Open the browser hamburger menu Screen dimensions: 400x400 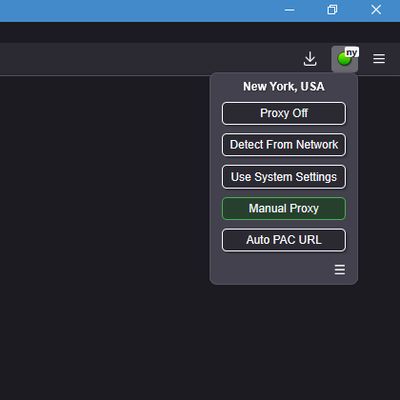pos(379,59)
